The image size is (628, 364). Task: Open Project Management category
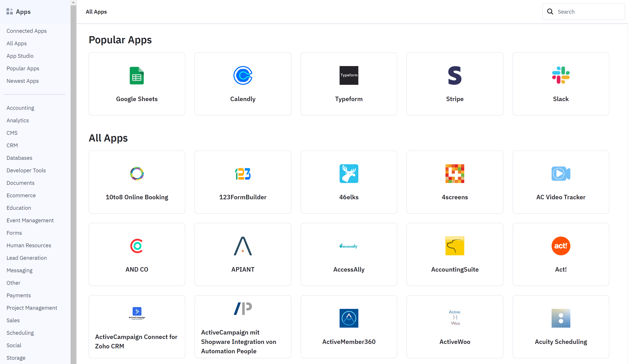click(x=32, y=308)
